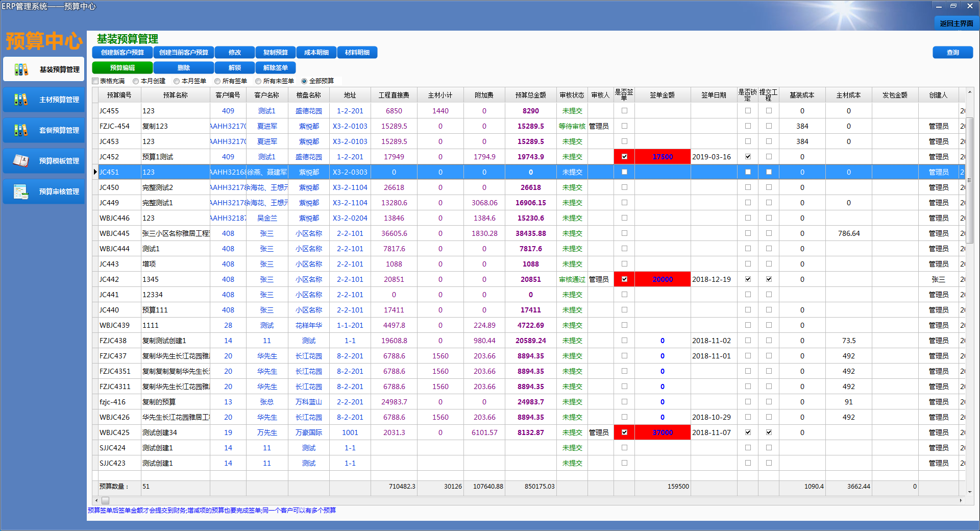Image resolution: width=980 pixels, height=531 pixels.
Task: Click current row indicator arrow for JC451
Action: point(95,172)
